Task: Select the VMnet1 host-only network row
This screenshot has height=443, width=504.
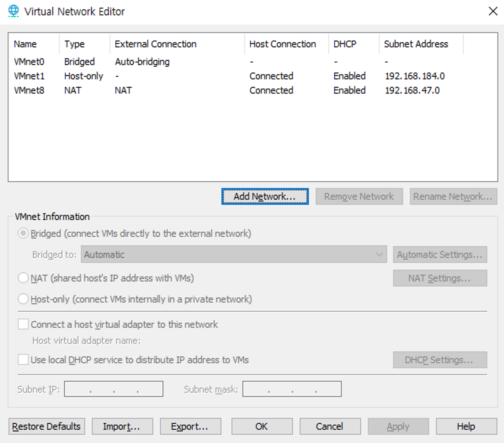Action: [x=29, y=76]
